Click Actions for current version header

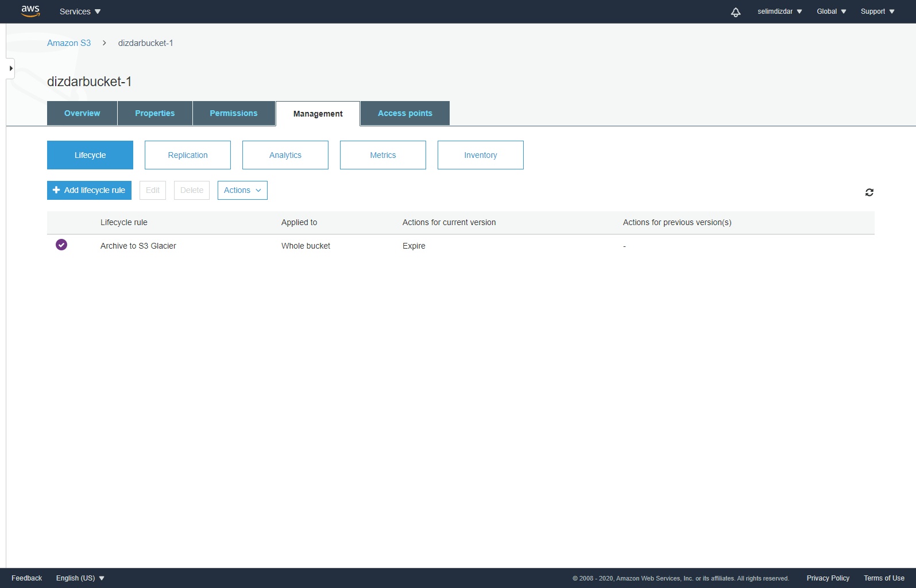tap(449, 222)
